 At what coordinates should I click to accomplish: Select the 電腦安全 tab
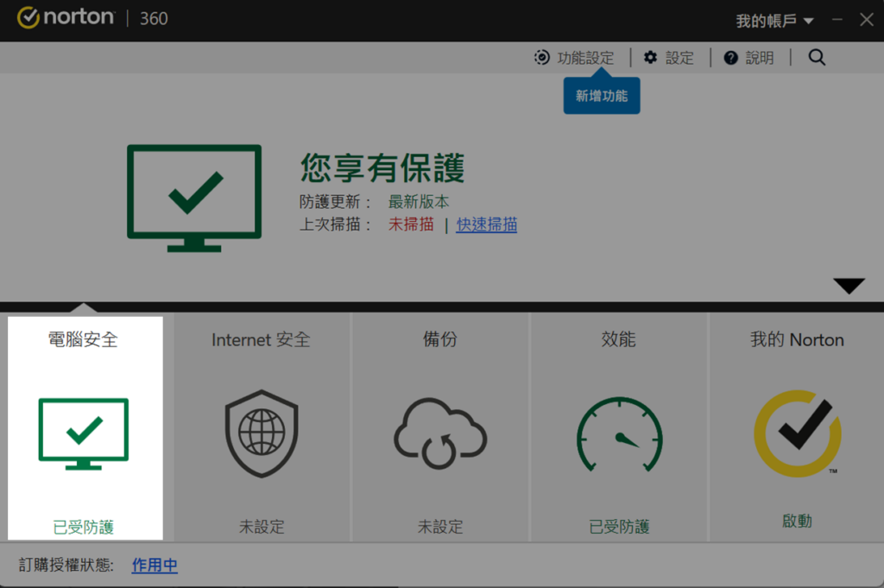click(x=85, y=427)
